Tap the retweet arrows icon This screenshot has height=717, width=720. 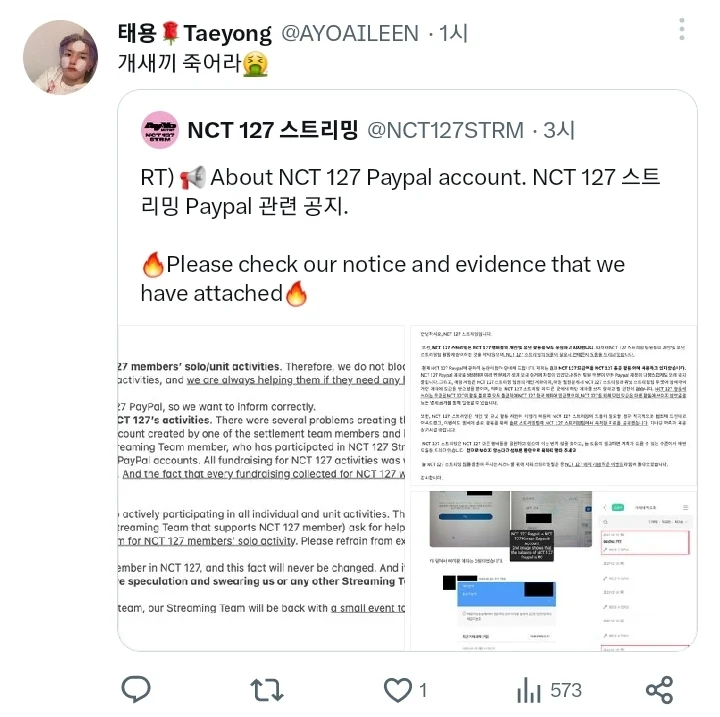[267, 690]
